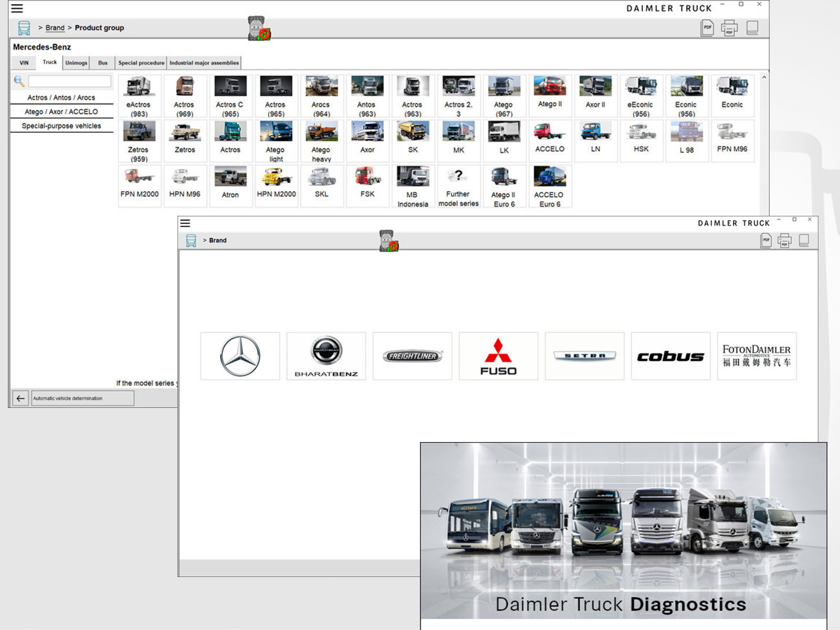The width and height of the screenshot is (840, 630).
Task: Click bus home icon in Brand window
Action: tap(191, 240)
